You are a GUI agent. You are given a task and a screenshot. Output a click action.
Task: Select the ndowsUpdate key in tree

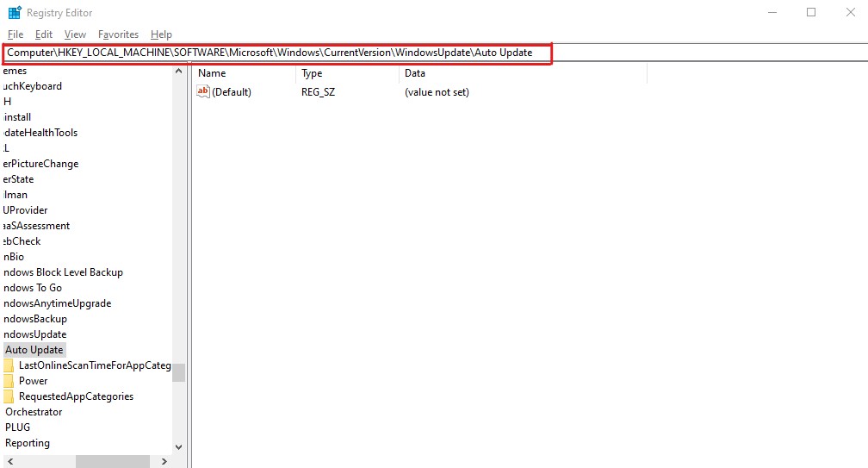[34, 334]
